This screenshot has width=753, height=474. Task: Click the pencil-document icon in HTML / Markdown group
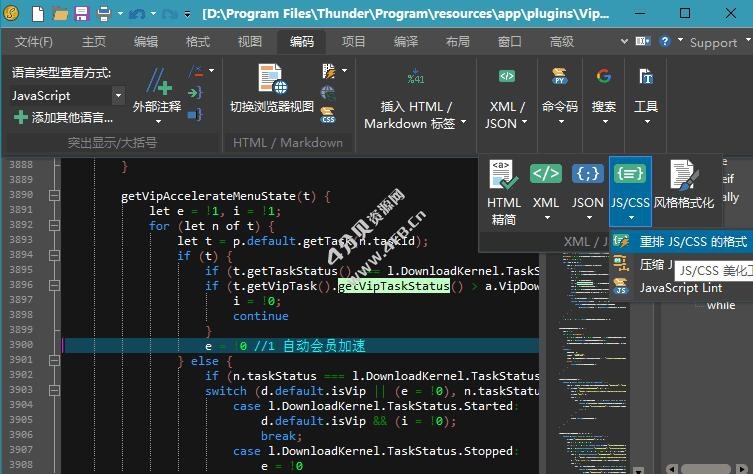[328, 71]
